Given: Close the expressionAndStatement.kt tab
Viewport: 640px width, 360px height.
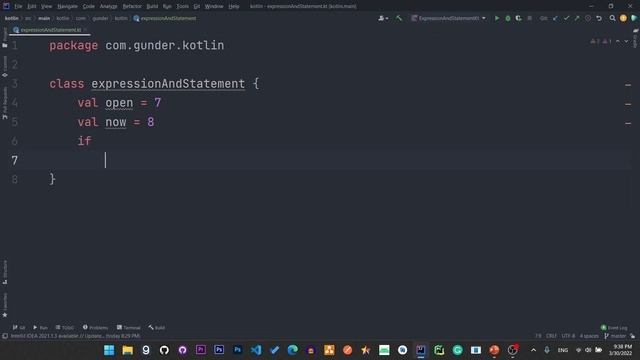Looking at the screenshot, I should click(85, 30).
